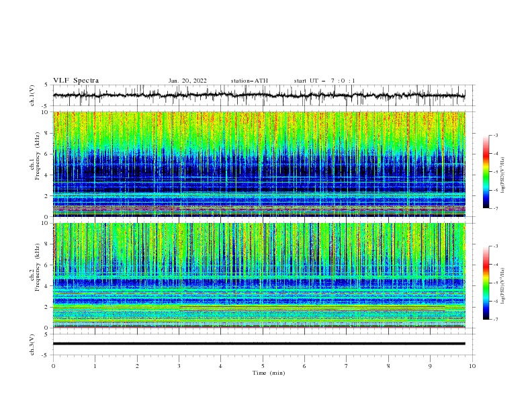This screenshot has width=532, height=411.
Task: Click the time axis tick label "10"
Action: pos(472,366)
